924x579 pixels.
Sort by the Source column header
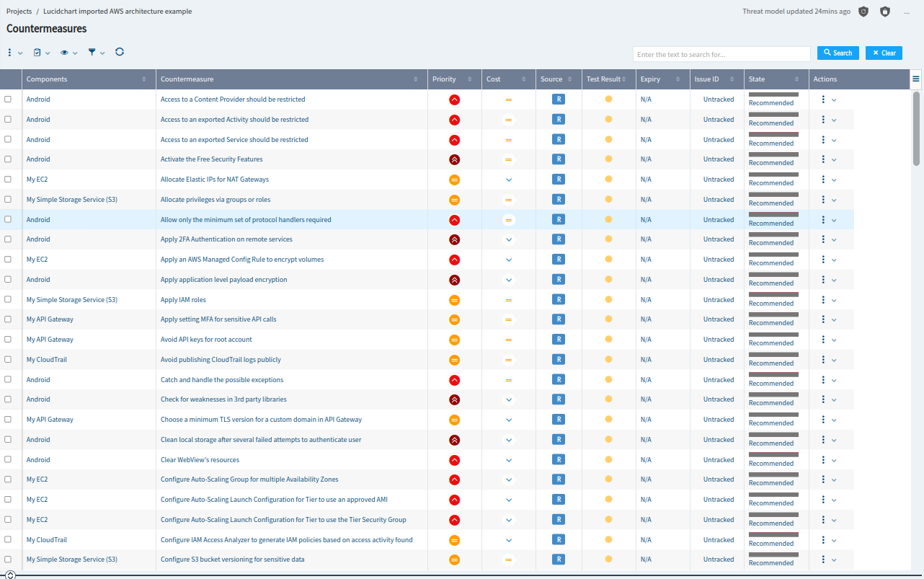(559, 79)
